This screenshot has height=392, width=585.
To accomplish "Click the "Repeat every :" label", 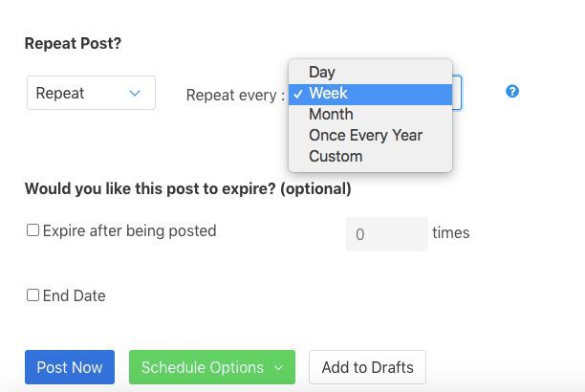I will [235, 94].
